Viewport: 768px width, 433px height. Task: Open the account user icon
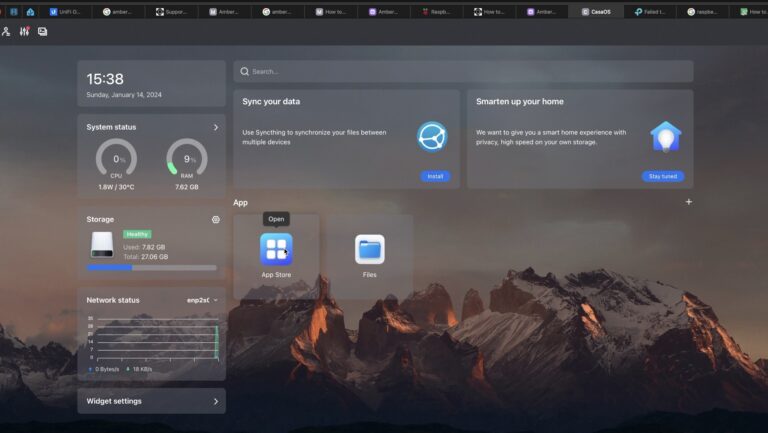[x=7, y=32]
